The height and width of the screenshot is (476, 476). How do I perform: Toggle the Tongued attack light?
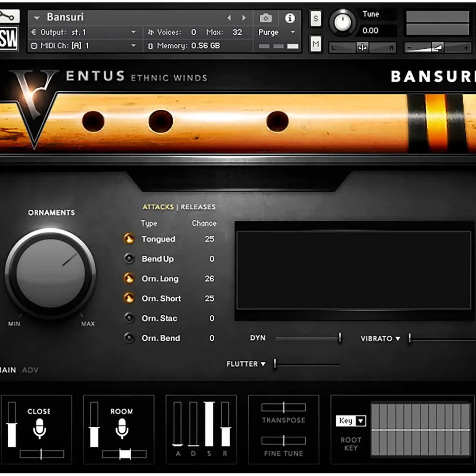click(129, 239)
